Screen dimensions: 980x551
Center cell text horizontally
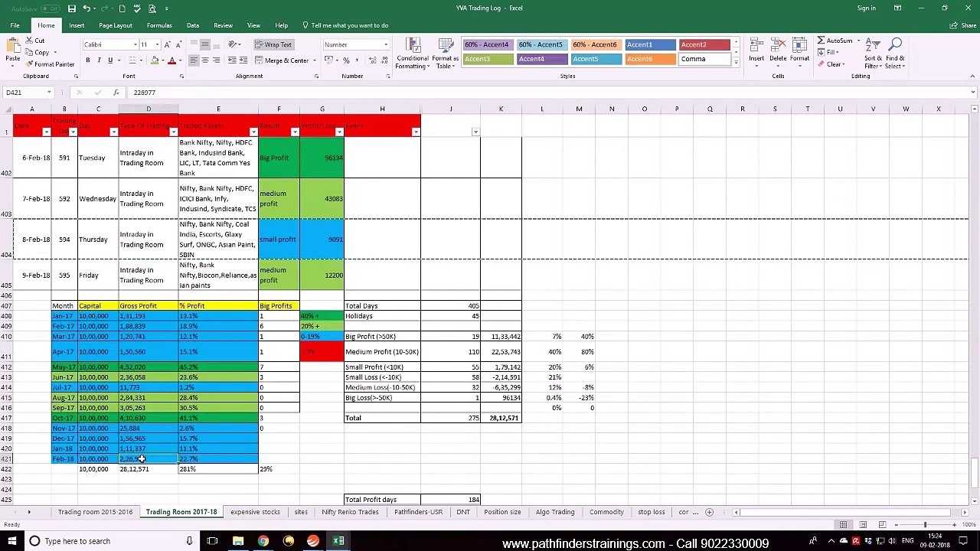[x=204, y=60]
